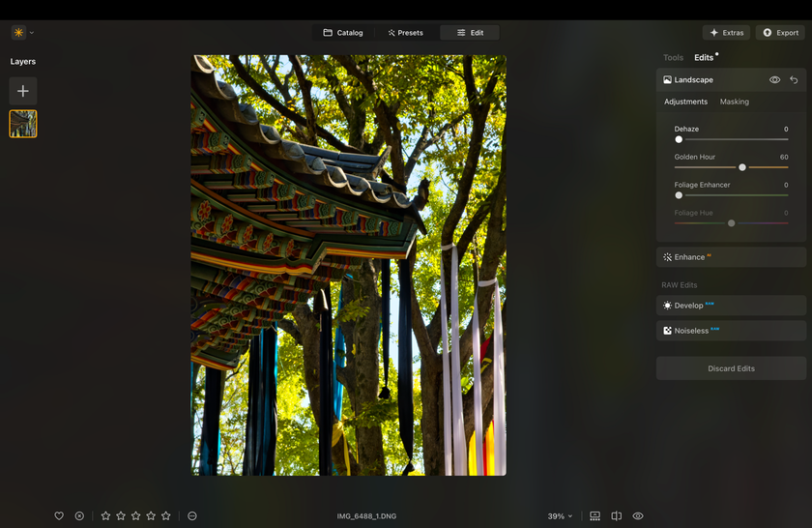Click the main photo on the canvas
The image size is (812, 528).
349,265
